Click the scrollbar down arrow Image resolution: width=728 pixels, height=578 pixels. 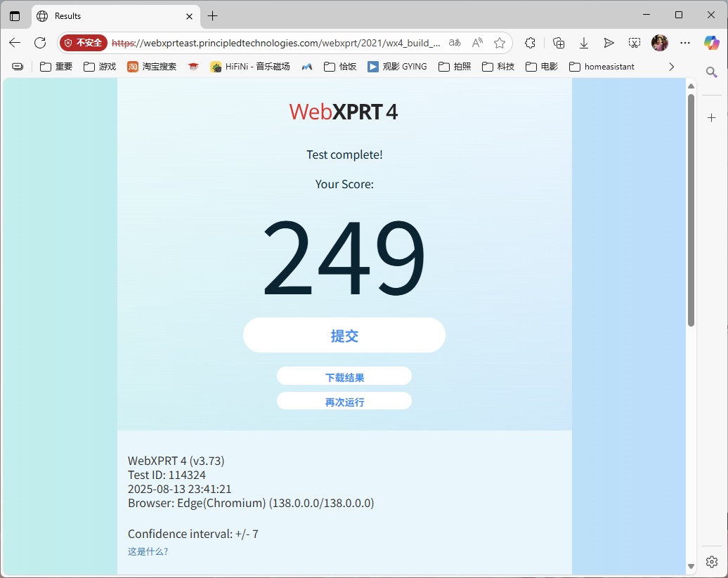tap(691, 566)
